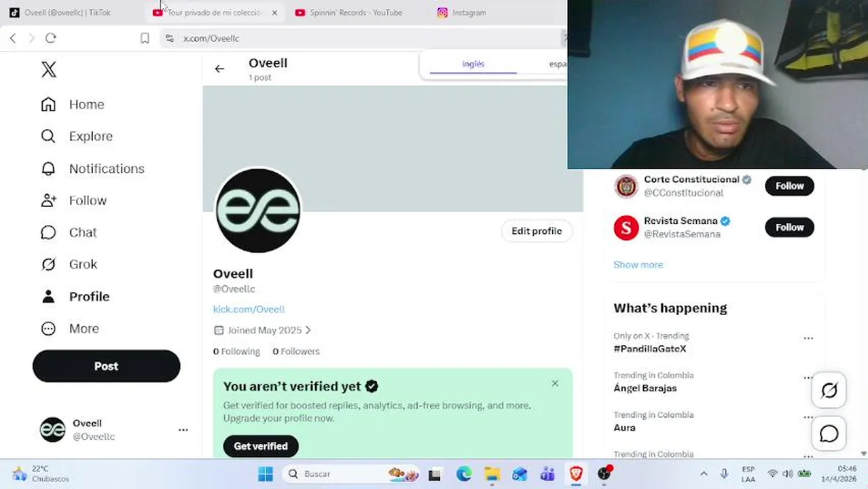Viewport: 868px width, 489px height.
Task: Switch to the Instagram browser tab
Action: [469, 12]
